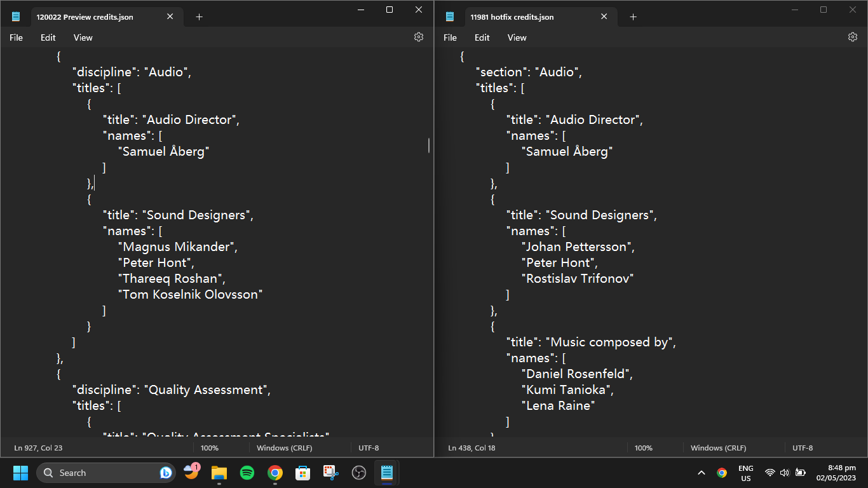Open Spotify from the taskbar
868x488 pixels.
tap(247, 473)
